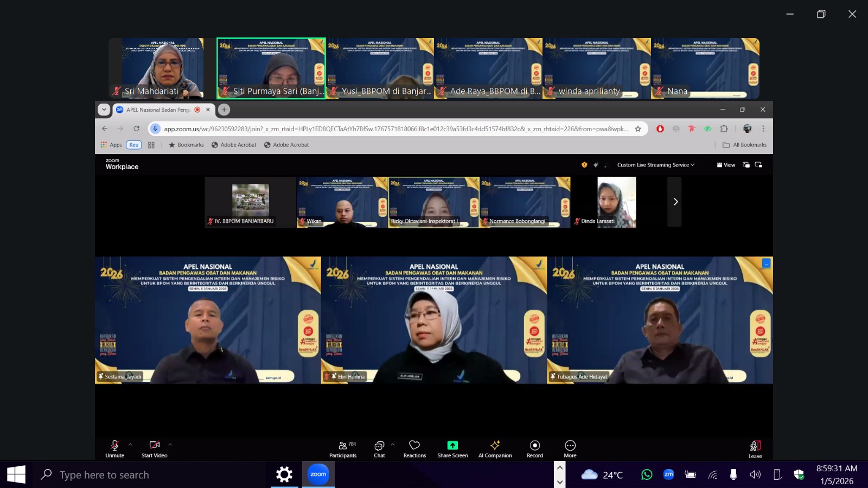Select the APEL Nasional browser tab
This screenshot has height=488, width=868.
click(x=157, y=110)
